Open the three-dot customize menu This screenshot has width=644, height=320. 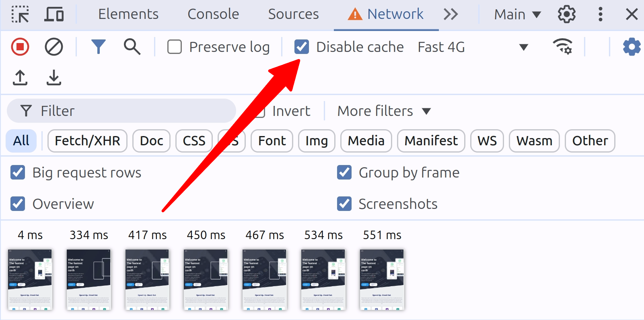600,14
